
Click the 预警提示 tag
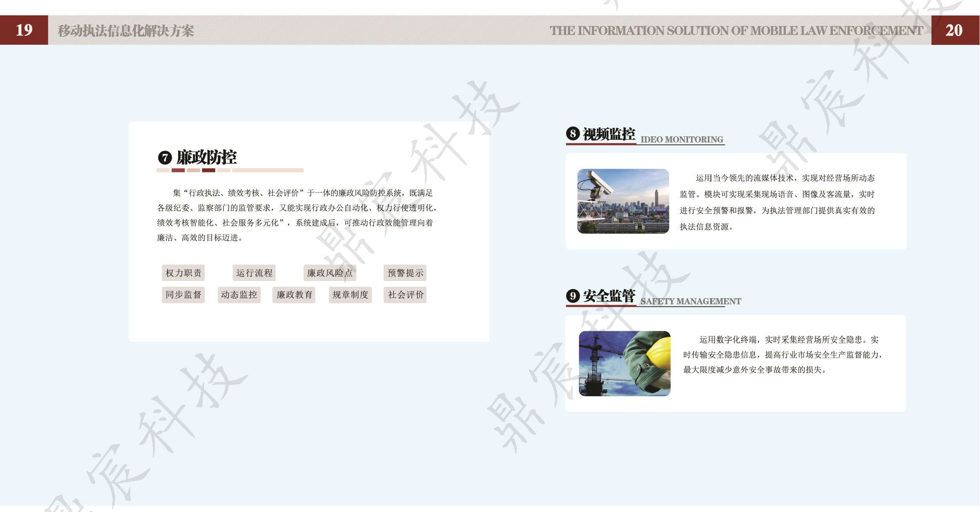pos(405,273)
